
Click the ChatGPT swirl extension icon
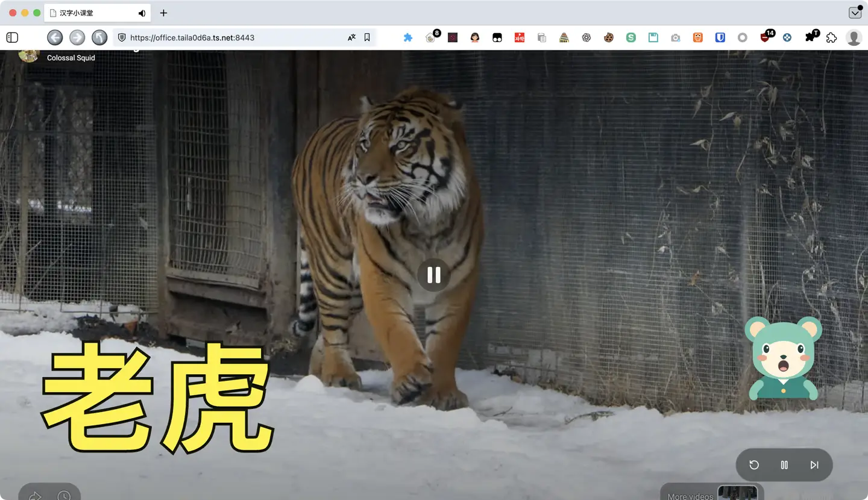click(587, 37)
